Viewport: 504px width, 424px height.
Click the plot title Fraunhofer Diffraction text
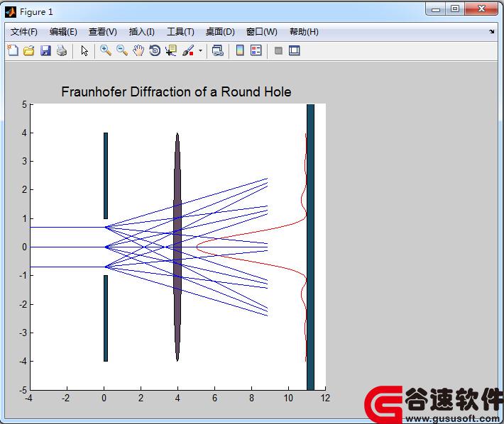[176, 91]
